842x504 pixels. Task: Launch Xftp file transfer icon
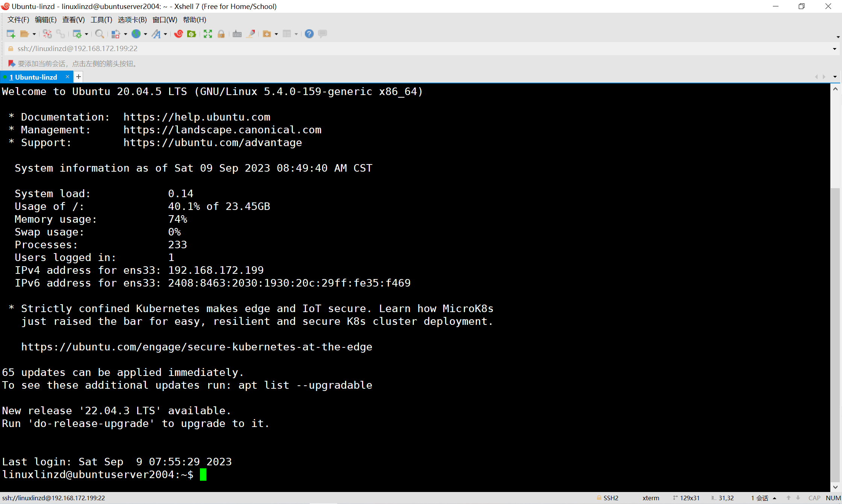coord(192,34)
